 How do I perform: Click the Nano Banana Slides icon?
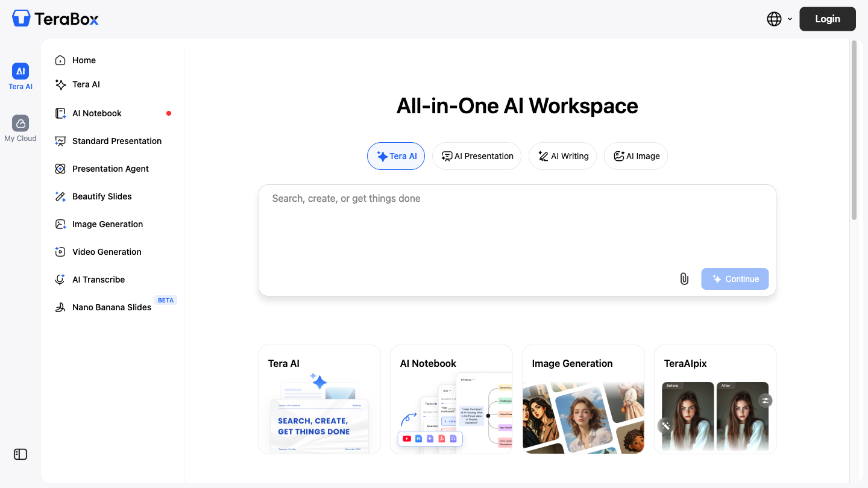coord(60,307)
